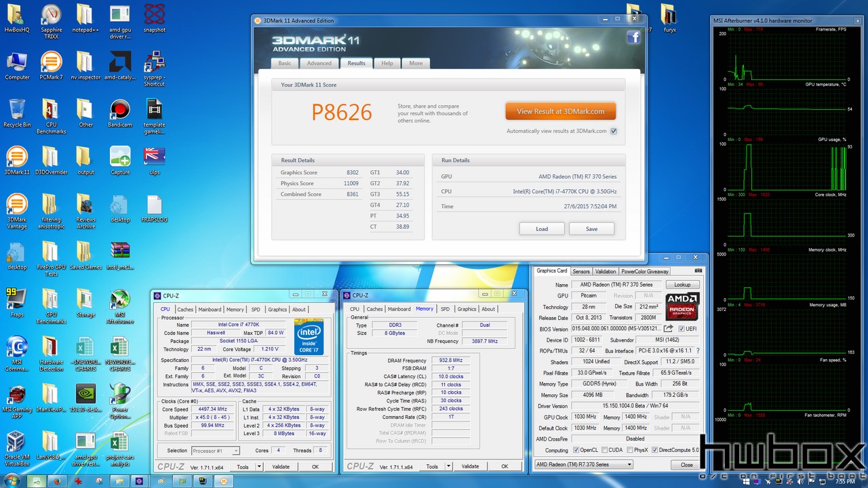This screenshot has width=868, height=488.
Task: Open the Facebook icon in 3DMark 11
Action: pyautogui.click(x=633, y=38)
